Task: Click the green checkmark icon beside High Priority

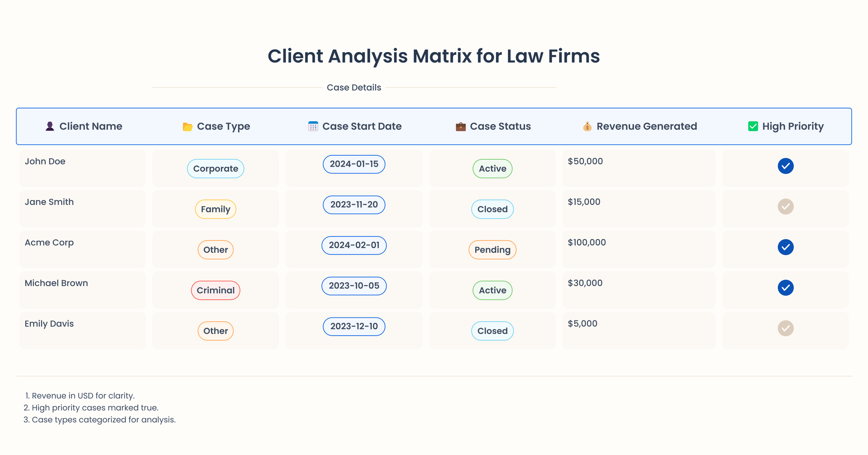Action: [x=753, y=126]
